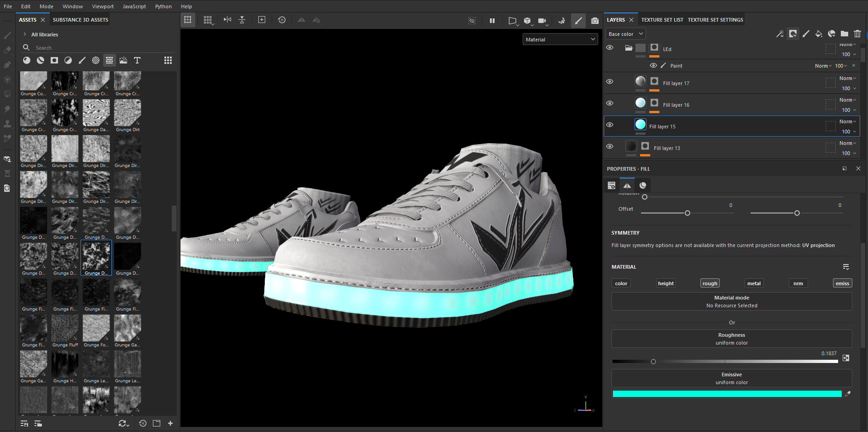
Task: Click the trash icon to delete layer
Action: 857,34
